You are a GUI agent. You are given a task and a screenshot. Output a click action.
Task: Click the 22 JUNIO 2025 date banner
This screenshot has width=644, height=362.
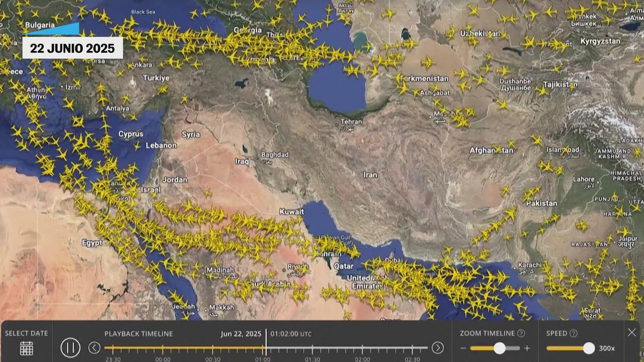(72, 48)
